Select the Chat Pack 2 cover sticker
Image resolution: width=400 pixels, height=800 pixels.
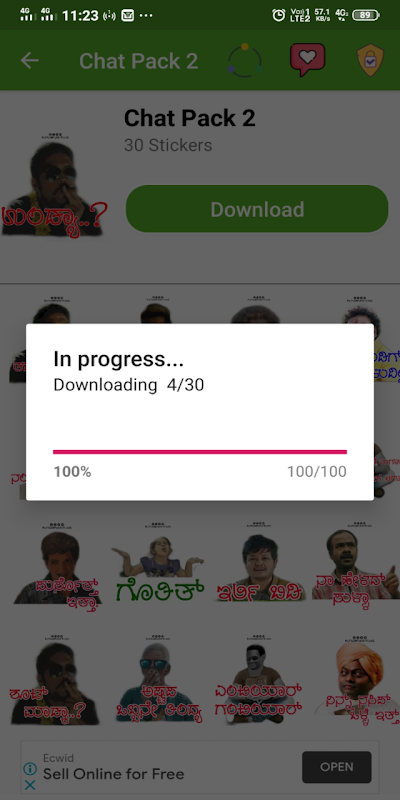tap(54, 186)
